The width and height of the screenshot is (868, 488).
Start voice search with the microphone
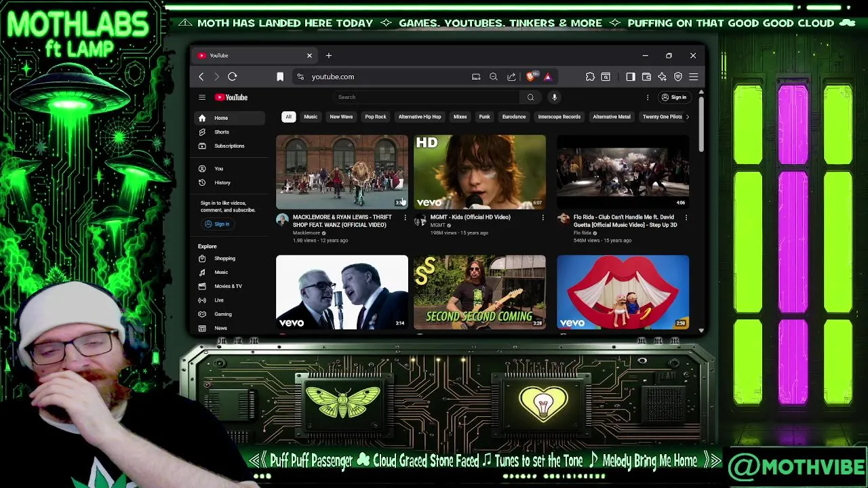[x=554, y=97]
